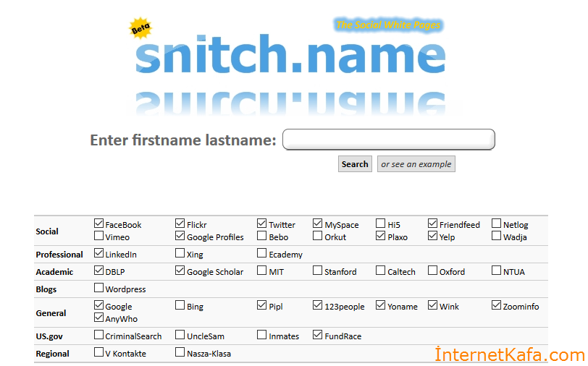Check the V Kontakte checkbox
The width and height of the screenshot is (588, 366).
click(x=98, y=352)
